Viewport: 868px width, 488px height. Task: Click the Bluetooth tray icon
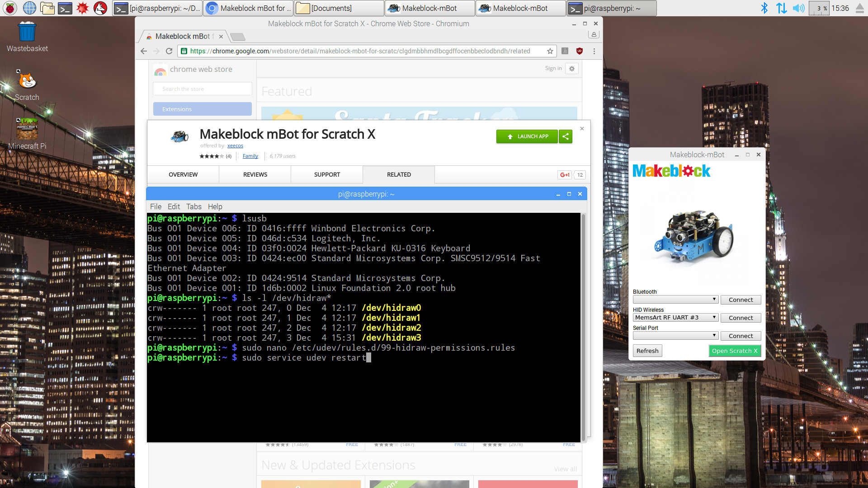tap(764, 8)
